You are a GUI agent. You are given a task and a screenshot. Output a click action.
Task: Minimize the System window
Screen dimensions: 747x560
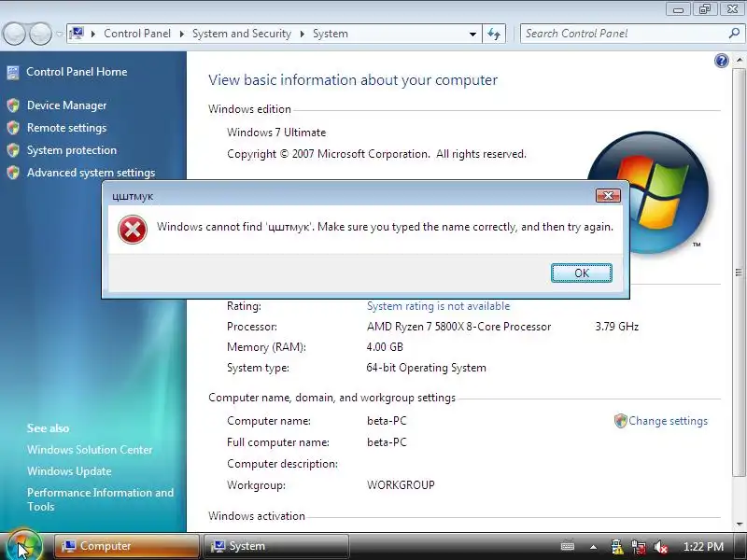[x=678, y=8]
